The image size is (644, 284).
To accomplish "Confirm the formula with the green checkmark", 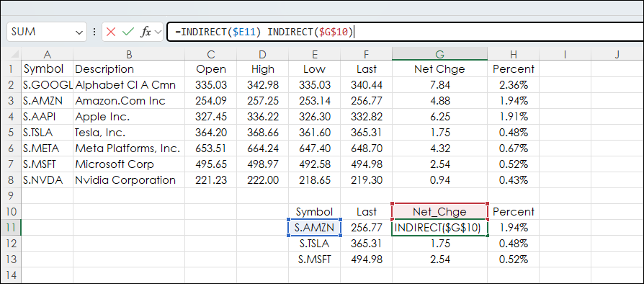I will (128, 32).
